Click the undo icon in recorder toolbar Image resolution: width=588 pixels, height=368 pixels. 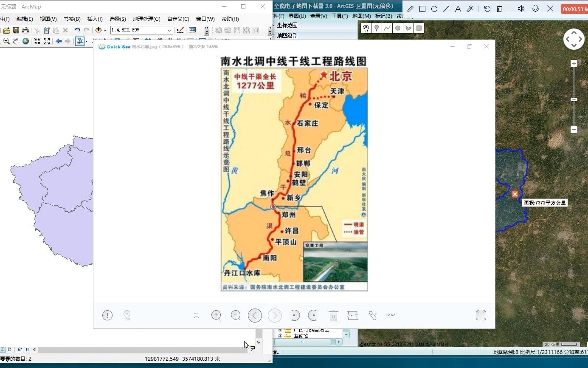pos(487,8)
